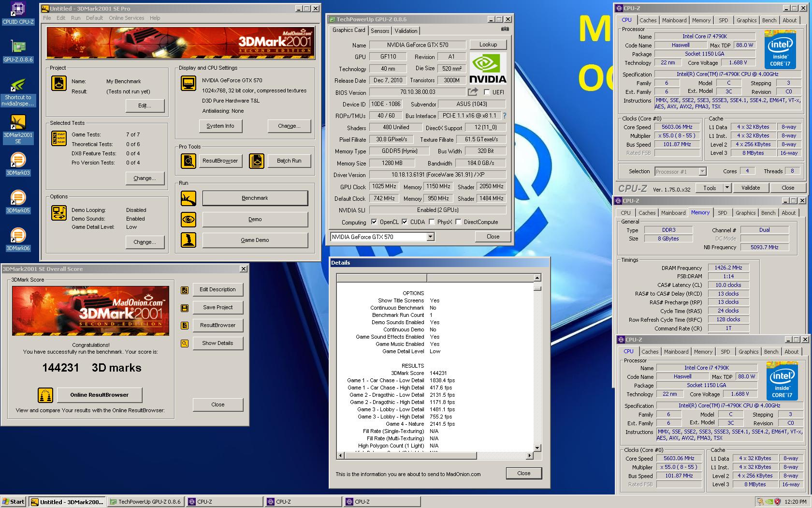Click the Bus Interface question mark in GPU-Z
This screenshot has width=812, height=508.
click(505, 116)
